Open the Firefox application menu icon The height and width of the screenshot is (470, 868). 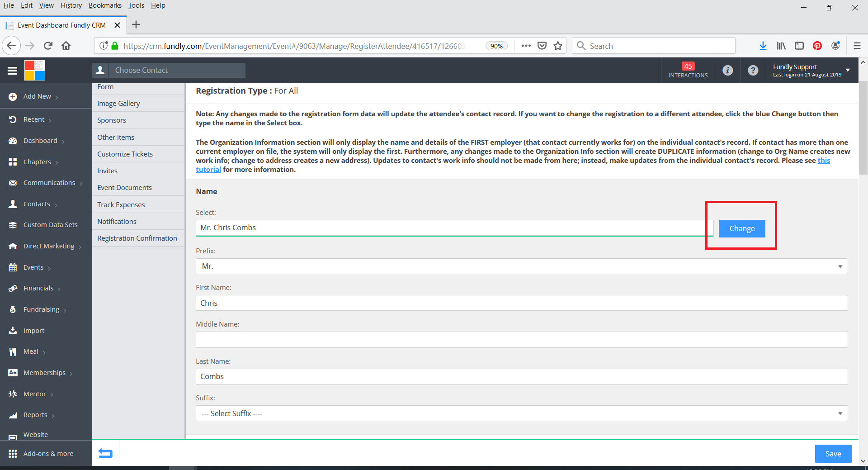tap(857, 46)
